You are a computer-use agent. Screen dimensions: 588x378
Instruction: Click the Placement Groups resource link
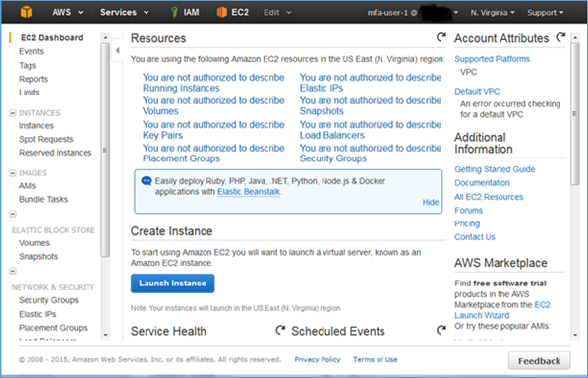[x=213, y=154]
